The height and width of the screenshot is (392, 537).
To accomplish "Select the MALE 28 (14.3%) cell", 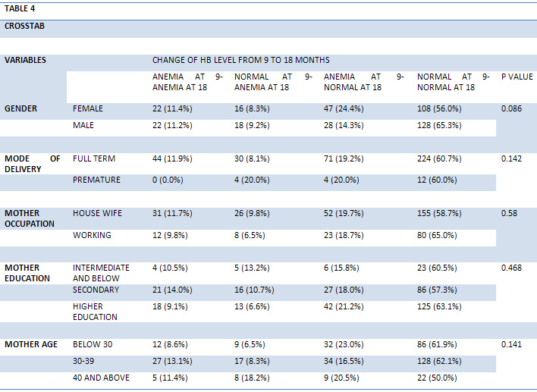I will (x=344, y=125).
